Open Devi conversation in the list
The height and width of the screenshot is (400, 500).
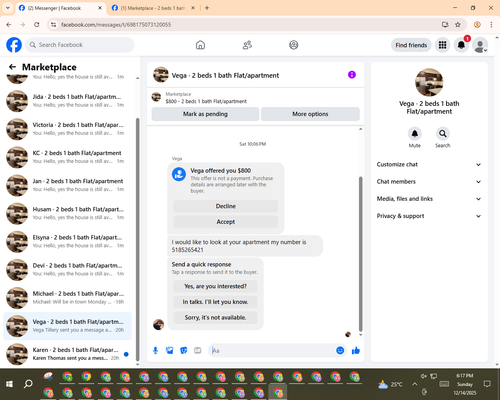point(67,269)
